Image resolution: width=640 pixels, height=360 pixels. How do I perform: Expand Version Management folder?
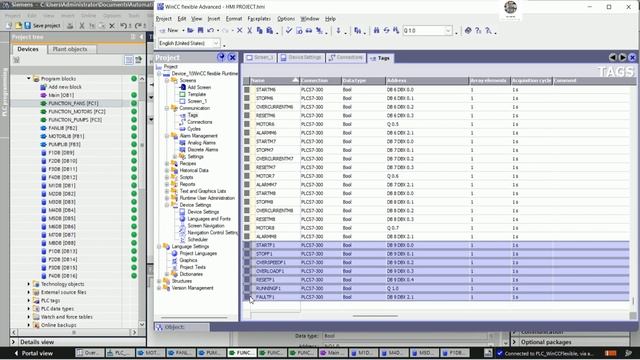159,288
